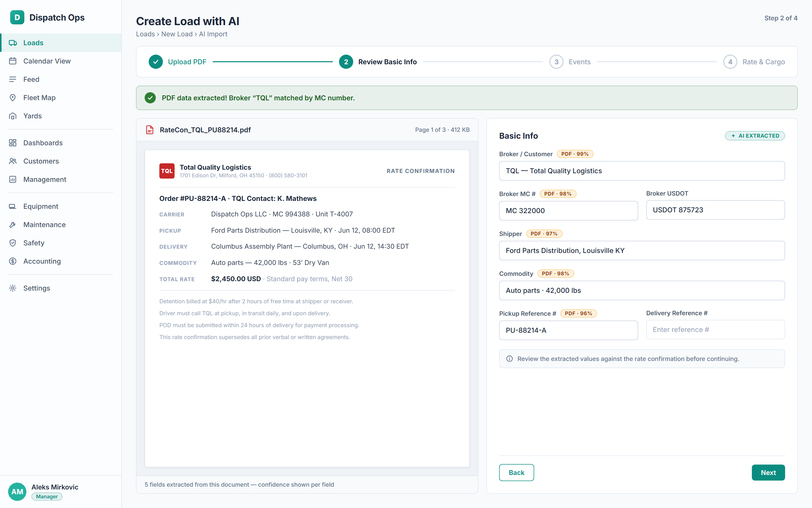Click Loads breadcrumb link
812x508 pixels.
145,34
